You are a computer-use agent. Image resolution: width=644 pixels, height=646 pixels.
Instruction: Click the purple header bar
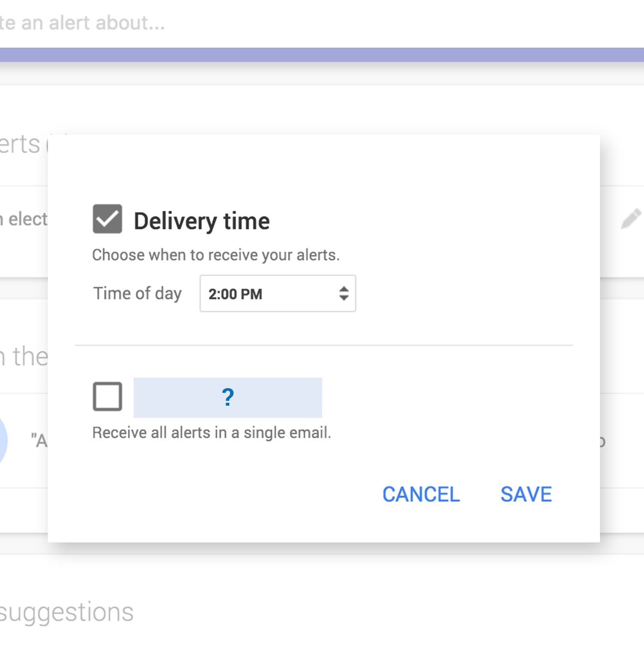click(x=322, y=55)
